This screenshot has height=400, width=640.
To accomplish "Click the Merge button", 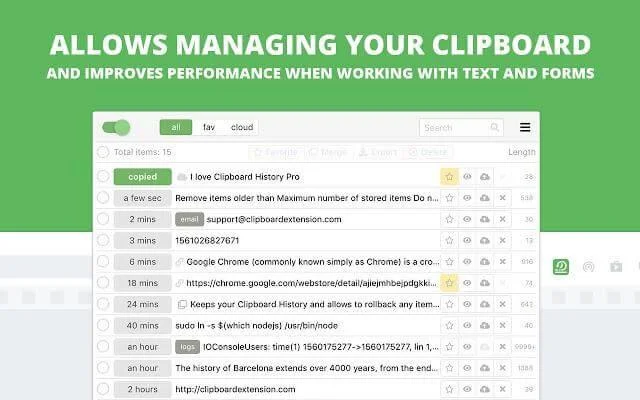I will [x=328, y=152].
